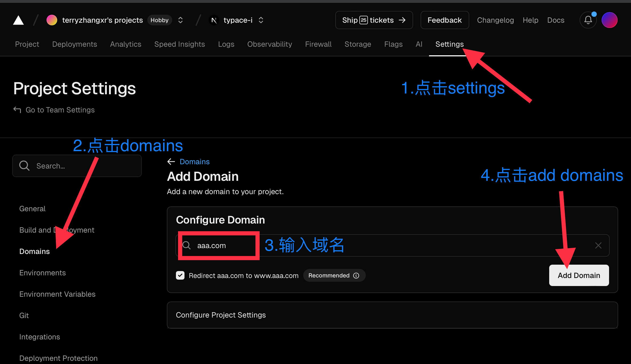Image resolution: width=631 pixels, height=364 pixels.
Task: Select the AI tab
Action: point(419,44)
